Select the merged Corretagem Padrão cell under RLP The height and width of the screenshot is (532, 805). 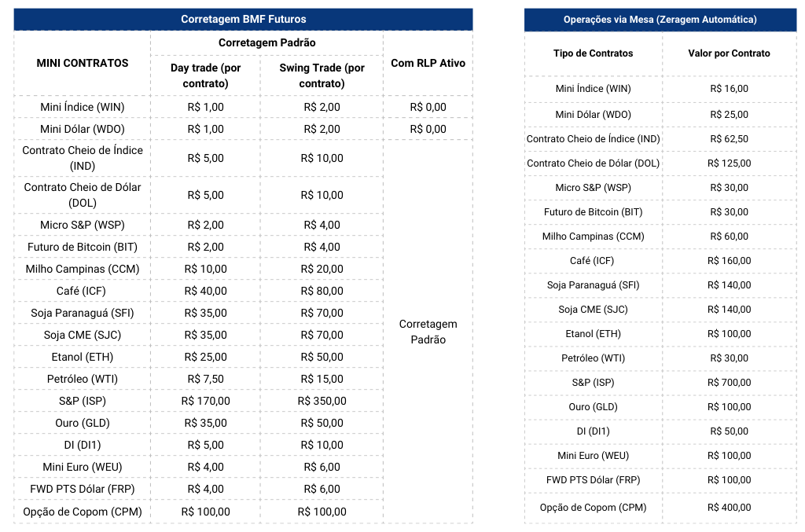tap(428, 332)
